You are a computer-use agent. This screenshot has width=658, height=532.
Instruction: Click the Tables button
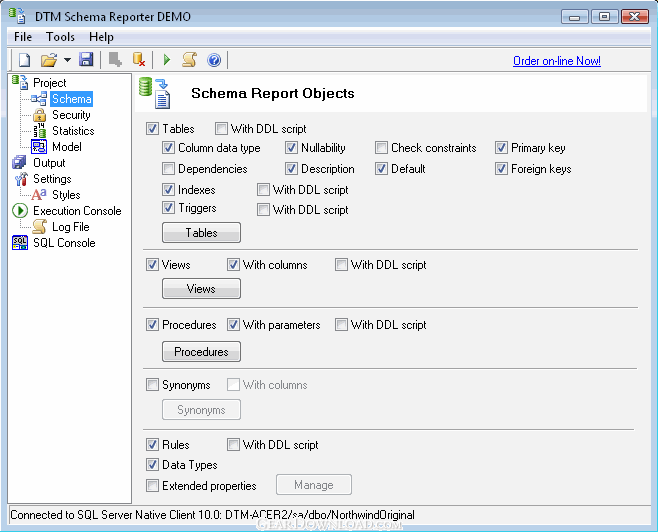[201, 232]
